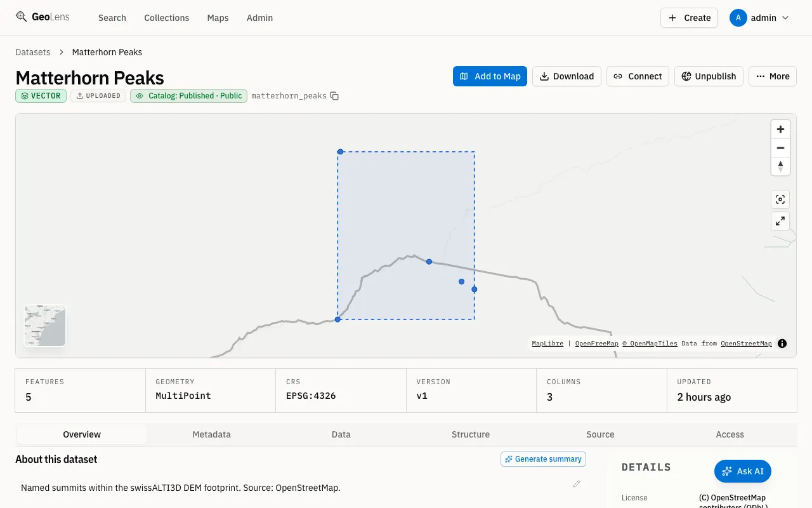Generate an AI summary
The width and height of the screenshot is (812, 508).
(543, 459)
